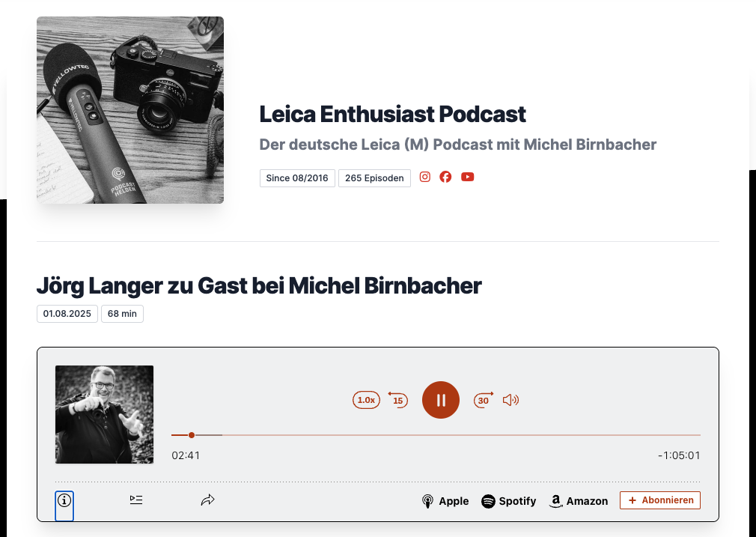Click the podcast cover artwork
Viewport: 756px width, 537px height.
tap(130, 110)
